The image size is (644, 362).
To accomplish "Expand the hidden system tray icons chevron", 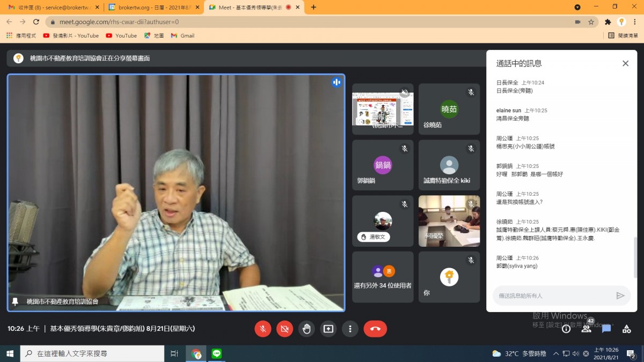I will [x=556, y=354].
